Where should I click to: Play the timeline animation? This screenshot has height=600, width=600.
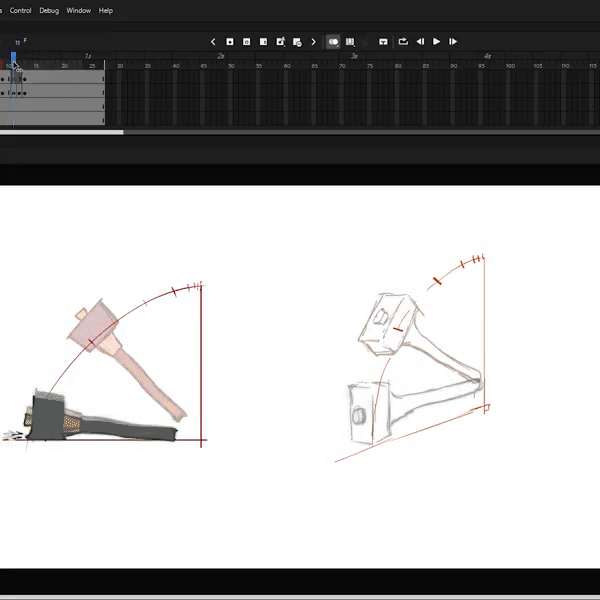pos(436,41)
